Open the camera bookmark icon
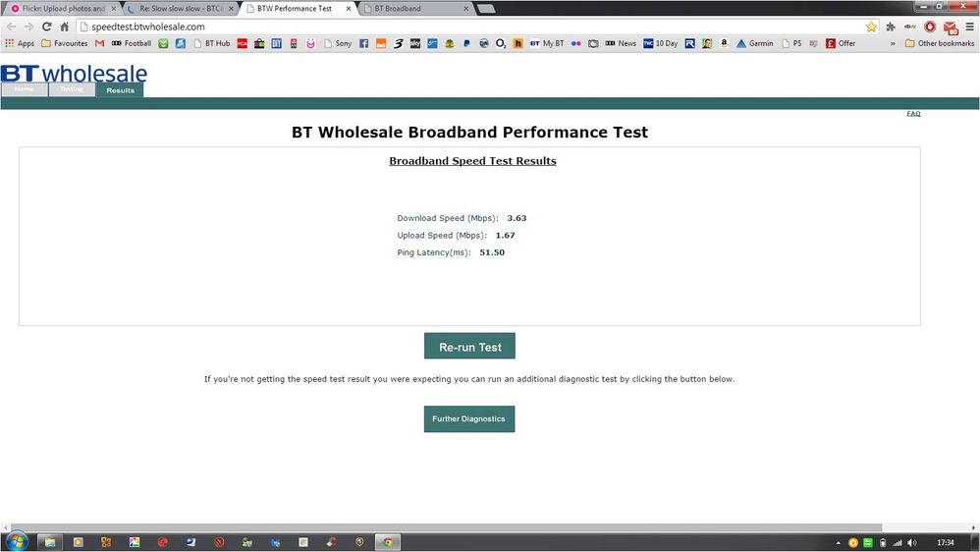The width and height of the screenshot is (980, 552). 593,43
